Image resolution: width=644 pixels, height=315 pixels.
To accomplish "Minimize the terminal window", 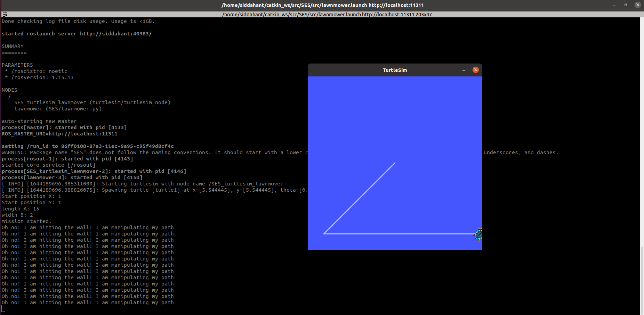I will point(613,5).
